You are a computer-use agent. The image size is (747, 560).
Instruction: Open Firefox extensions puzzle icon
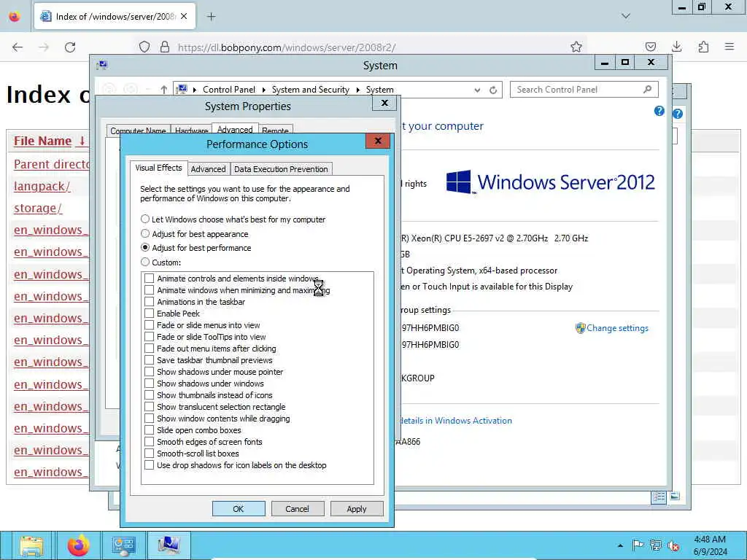[703, 47]
